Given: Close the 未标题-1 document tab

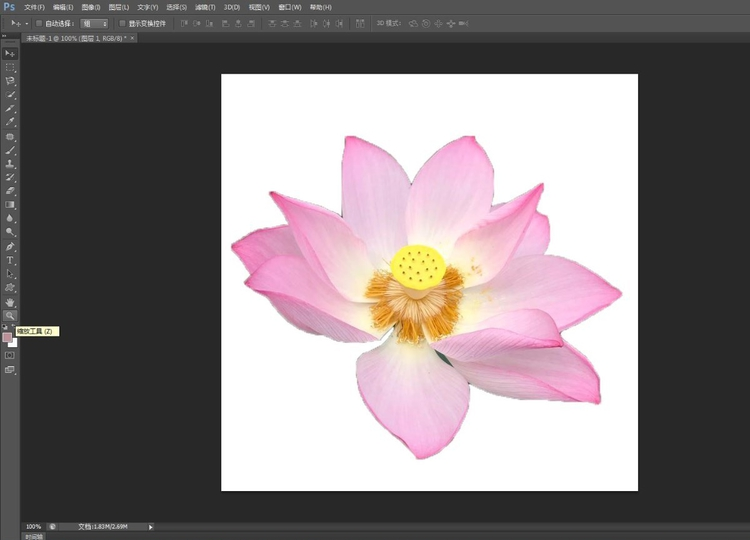Looking at the screenshot, I should coord(133,38).
